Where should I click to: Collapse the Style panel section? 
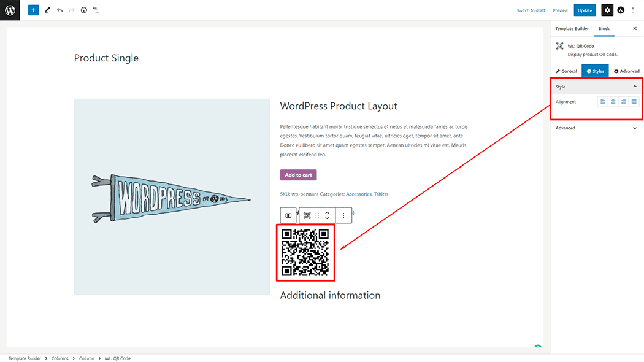click(x=635, y=87)
